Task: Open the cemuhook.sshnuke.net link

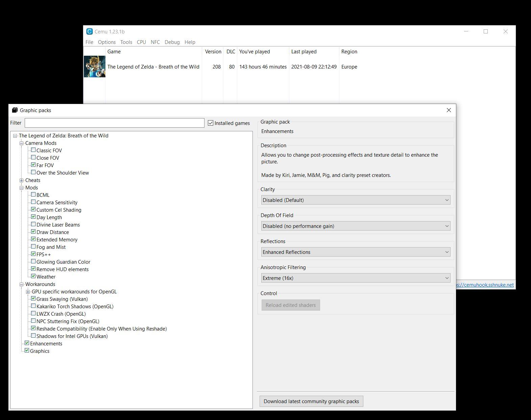Action: coord(485,285)
